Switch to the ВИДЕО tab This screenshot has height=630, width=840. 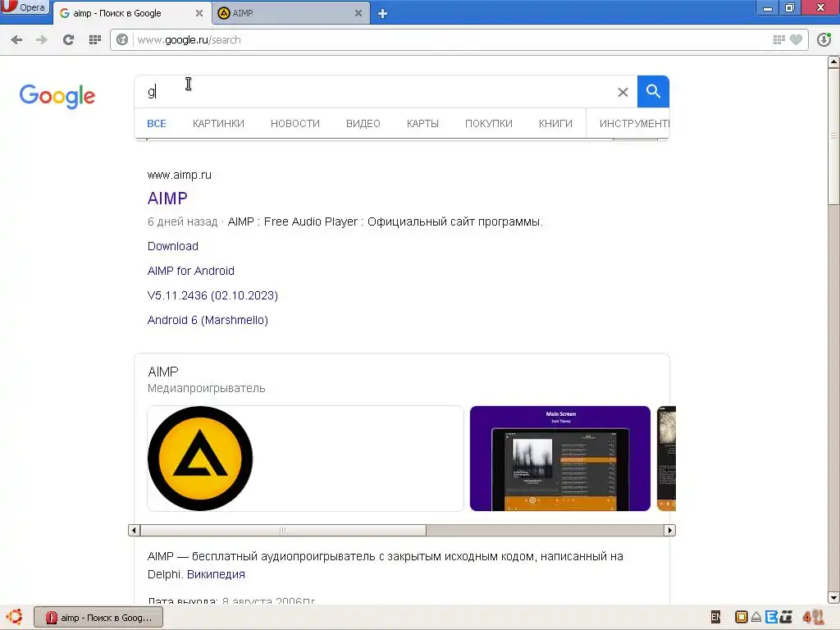click(363, 123)
